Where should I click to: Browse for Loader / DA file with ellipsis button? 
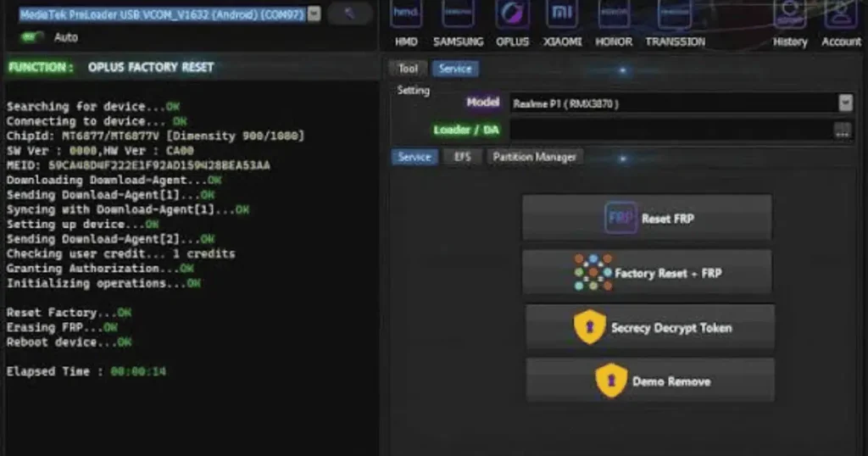843,131
